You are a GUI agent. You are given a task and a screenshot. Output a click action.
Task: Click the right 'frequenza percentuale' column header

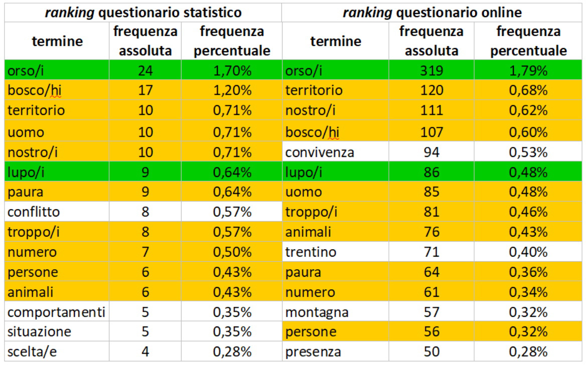(x=528, y=41)
